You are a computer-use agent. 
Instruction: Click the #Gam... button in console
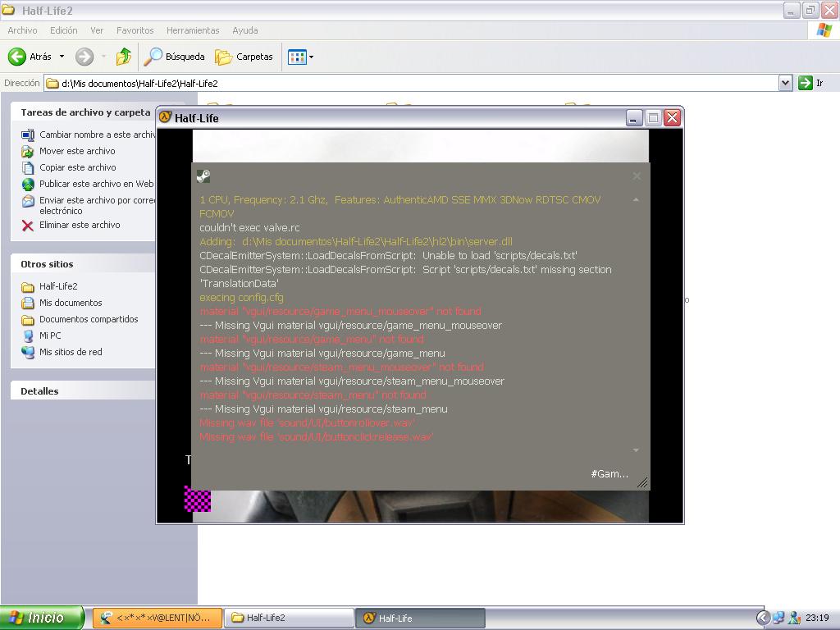(x=609, y=473)
